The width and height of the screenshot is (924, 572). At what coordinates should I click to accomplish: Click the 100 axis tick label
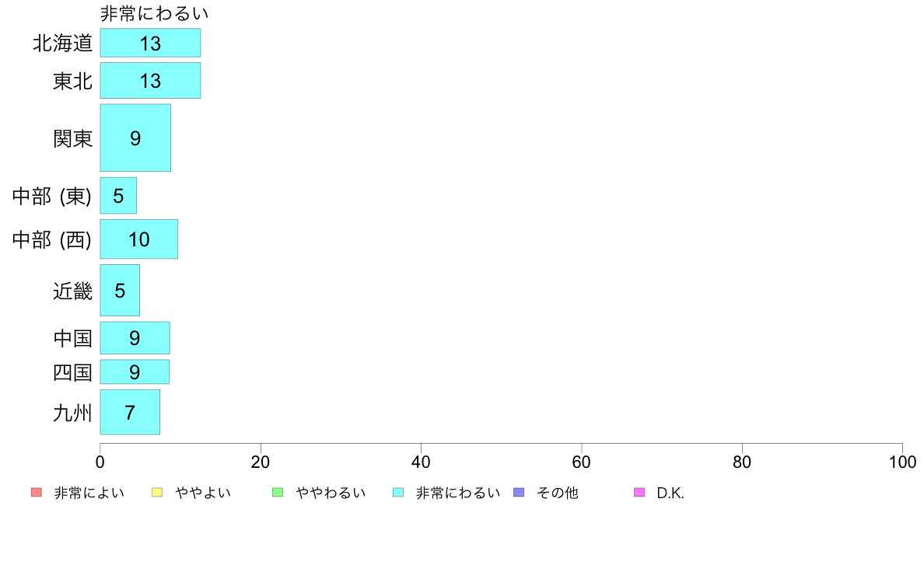[902, 462]
